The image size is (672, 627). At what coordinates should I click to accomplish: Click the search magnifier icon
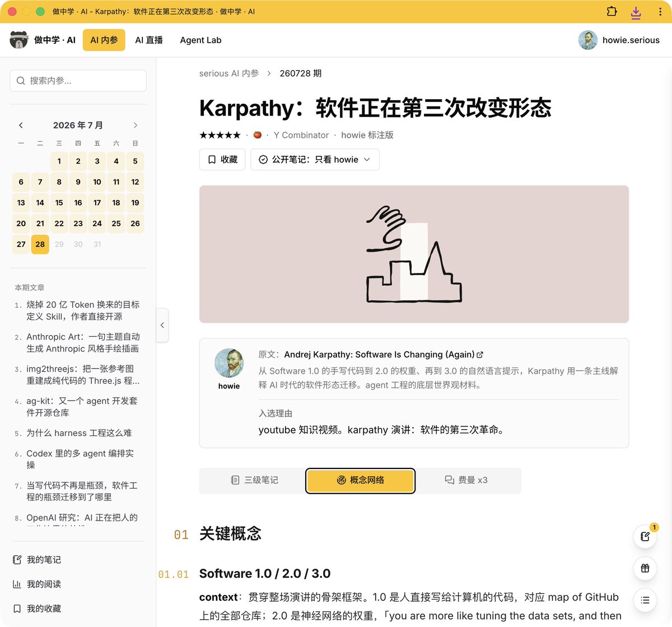21,81
